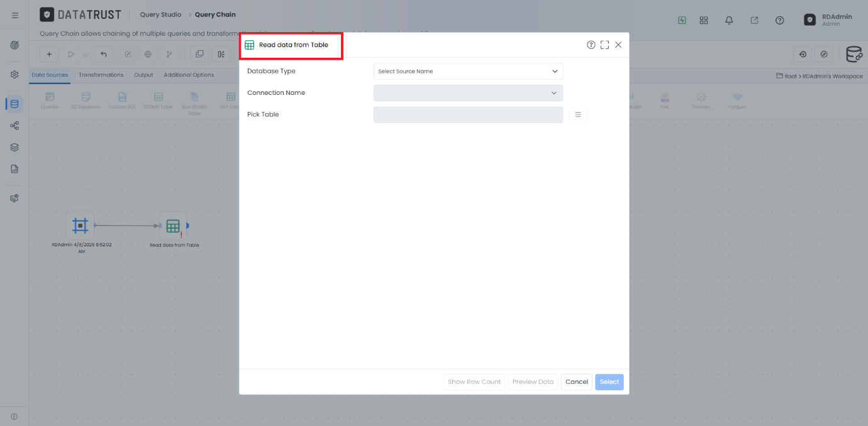The image size is (868, 426).
Task: Select the Read data from Table canvas node
Action: point(173,226)
